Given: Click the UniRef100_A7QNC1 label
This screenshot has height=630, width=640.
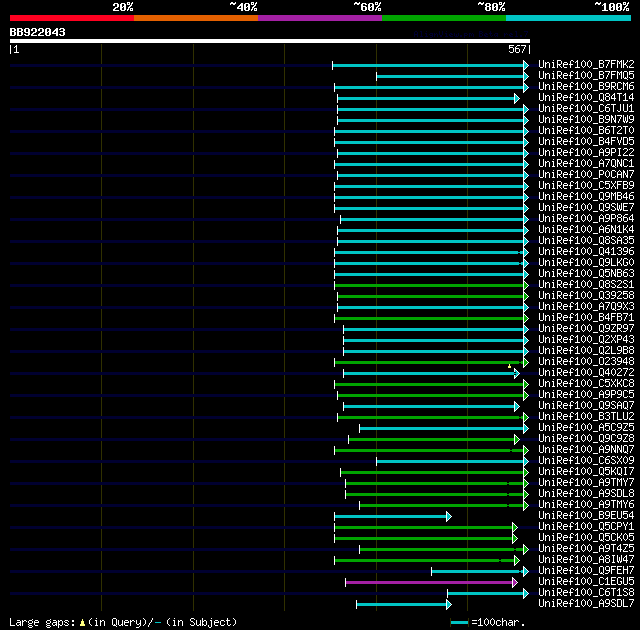Looking at the screenshot, I should click(x=586, y=164).
